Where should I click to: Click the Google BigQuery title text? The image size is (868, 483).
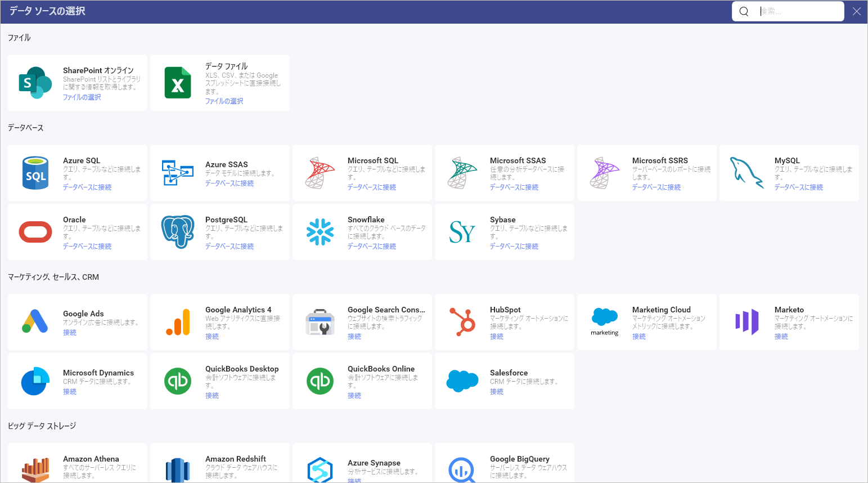coord(520,459)
